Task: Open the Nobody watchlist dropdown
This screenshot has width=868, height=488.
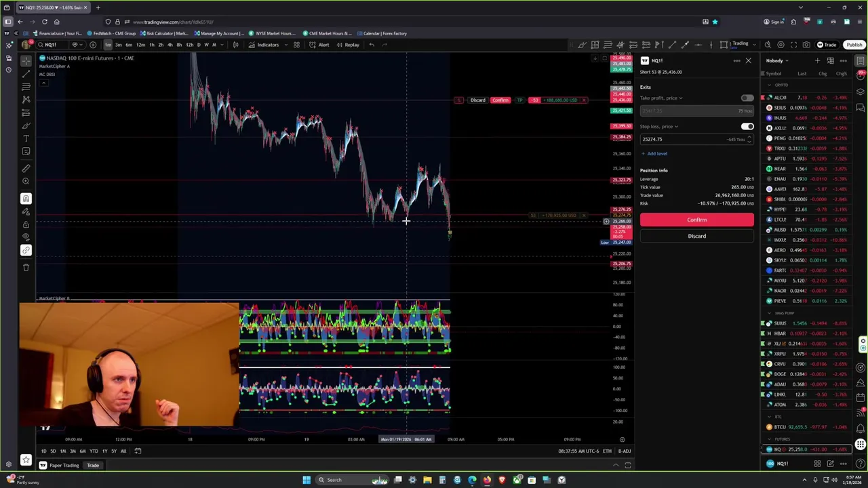Action: (x=777, y=60)
